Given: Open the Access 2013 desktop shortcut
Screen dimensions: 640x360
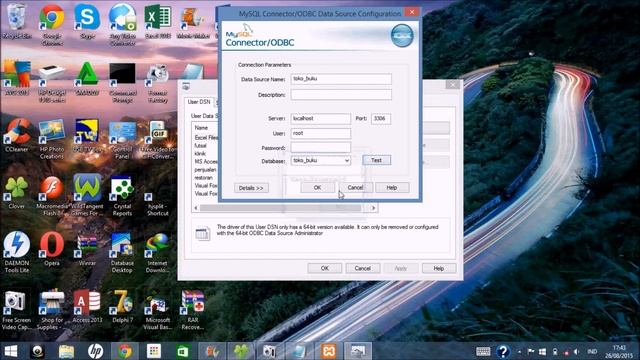Looking at the screenshot, I should (x=87, y=306).
